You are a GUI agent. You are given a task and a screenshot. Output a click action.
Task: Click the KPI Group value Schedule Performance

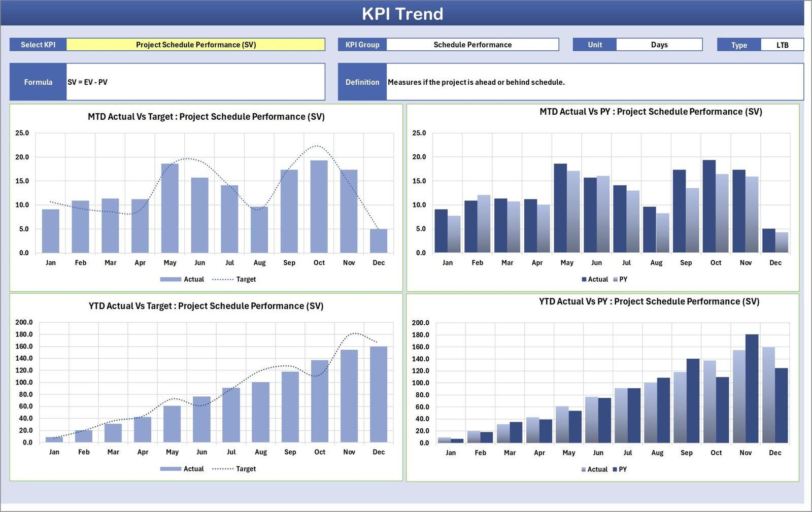click(x=472, y=45)
